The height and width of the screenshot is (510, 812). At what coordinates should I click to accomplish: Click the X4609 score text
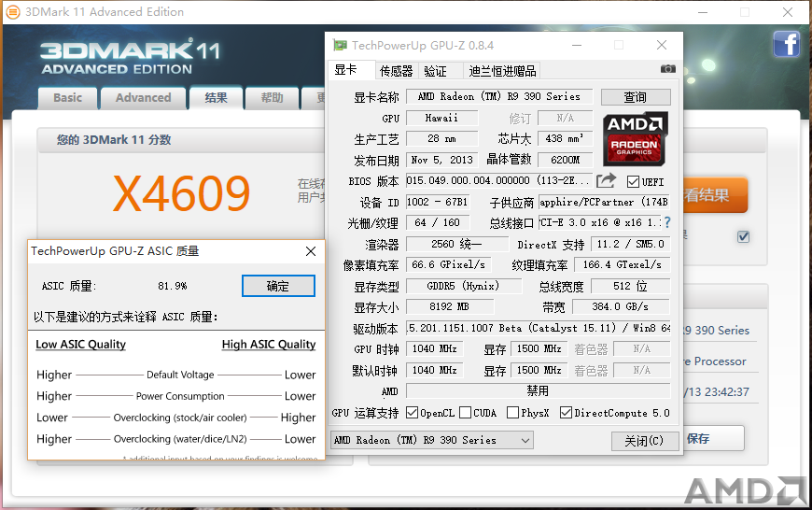[182, 193]
